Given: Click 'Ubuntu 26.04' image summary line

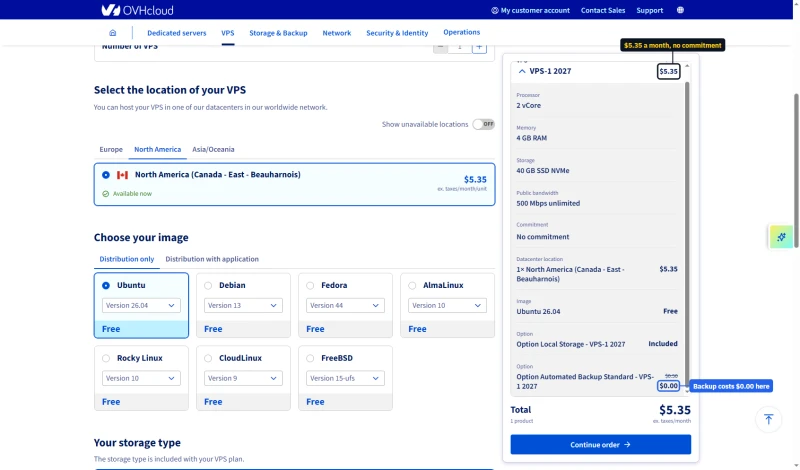Looking at the screenshot, I should [x=538, y=312].
